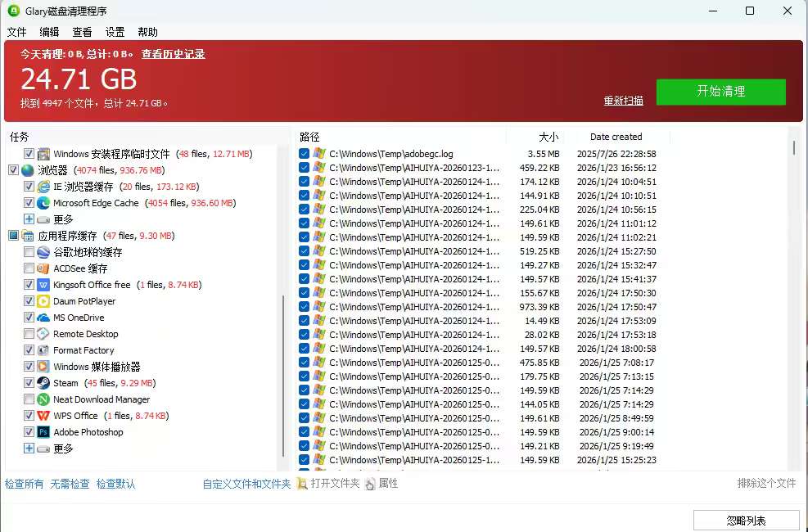The height and width of the screenshot is (532, 808).
Task: Select the Steam icon in task list
Action: (x=43, y=383)
